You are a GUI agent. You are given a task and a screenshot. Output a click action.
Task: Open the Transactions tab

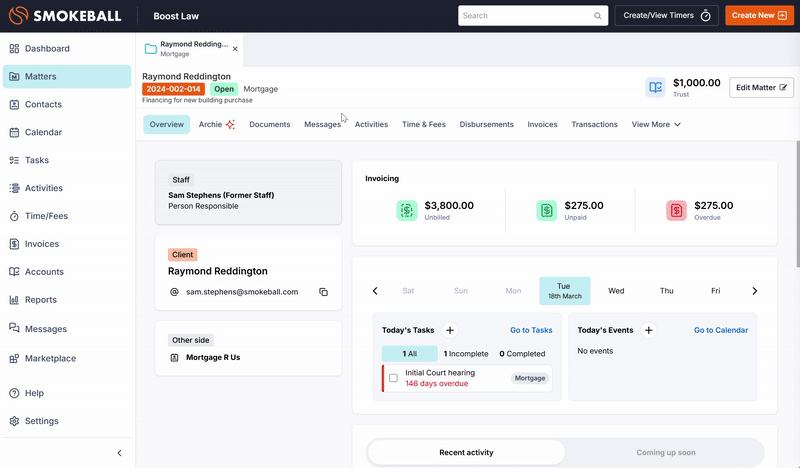pyautogui.click(x=594, y=125)
